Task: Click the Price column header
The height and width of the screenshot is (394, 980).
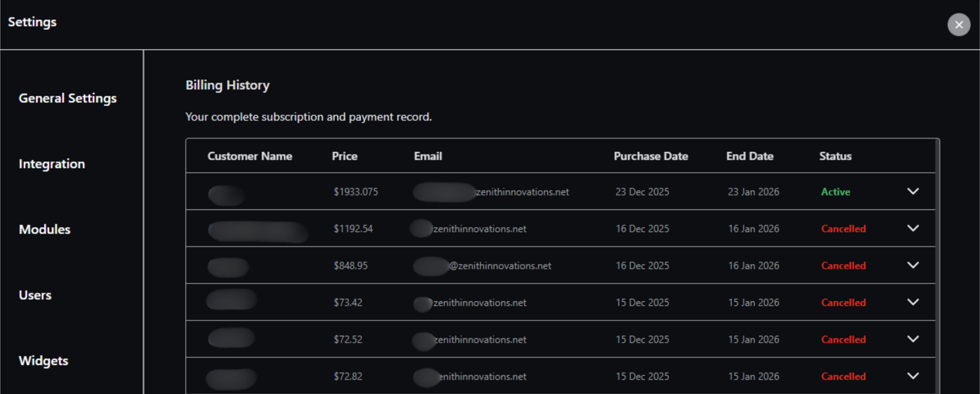Action: point(345,156)
